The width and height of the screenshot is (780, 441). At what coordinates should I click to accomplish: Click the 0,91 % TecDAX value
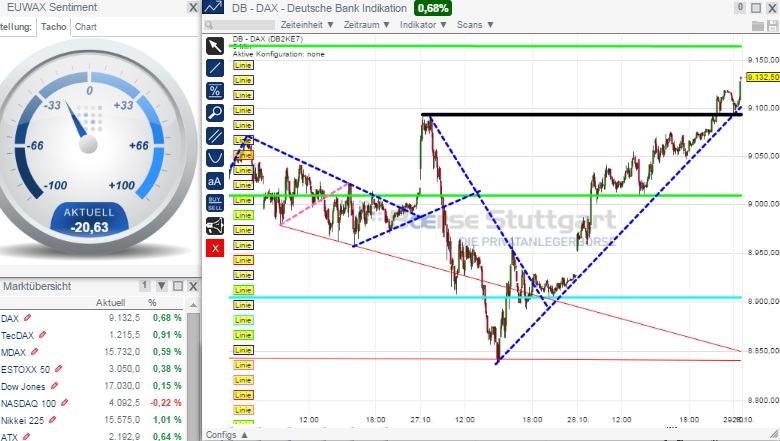click(167, 335)
